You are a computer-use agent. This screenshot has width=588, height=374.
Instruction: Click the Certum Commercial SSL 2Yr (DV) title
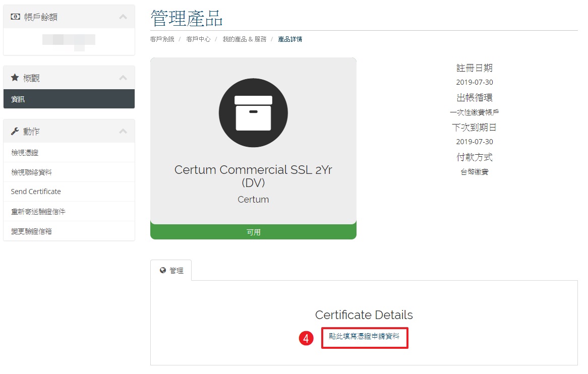[x=253, y=176]
